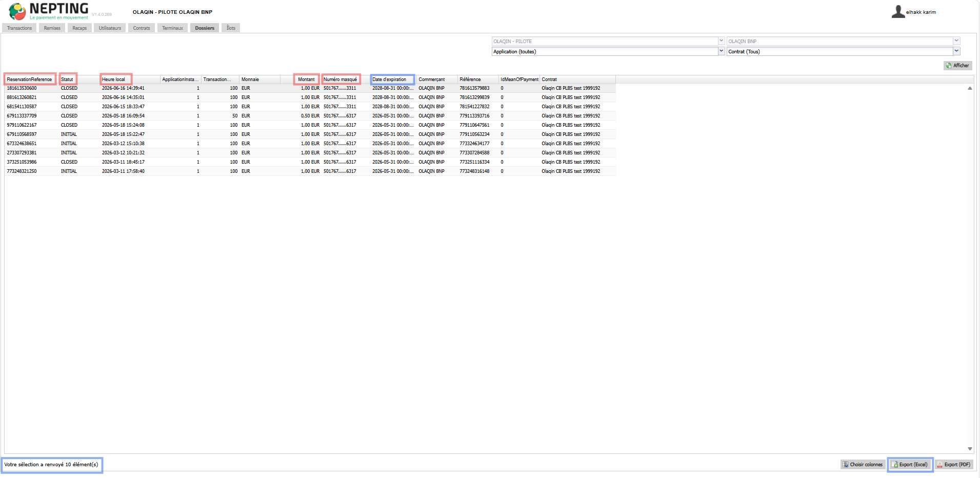Click the table scrollbar up arrow
Screen dimensions: 980x478
point(970,88)
